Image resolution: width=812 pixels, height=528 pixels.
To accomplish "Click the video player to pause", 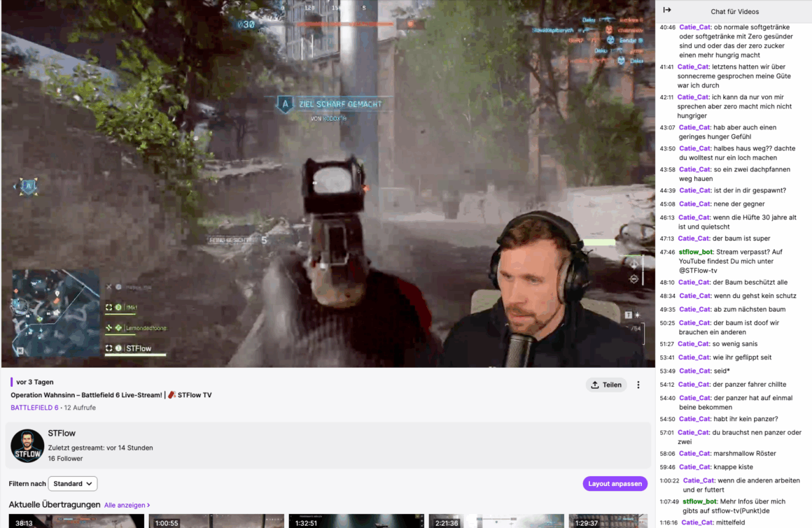I will click(x=328, y=184).
